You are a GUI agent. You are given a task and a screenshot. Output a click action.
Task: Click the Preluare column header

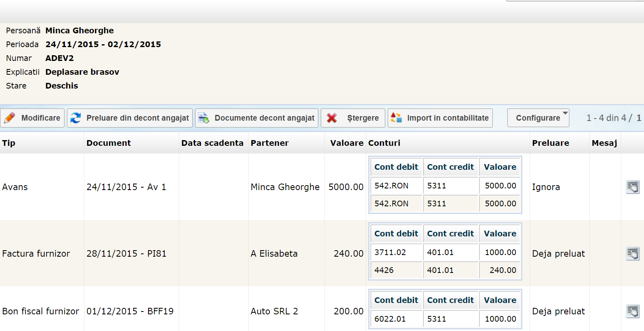(x=550, y=143)
